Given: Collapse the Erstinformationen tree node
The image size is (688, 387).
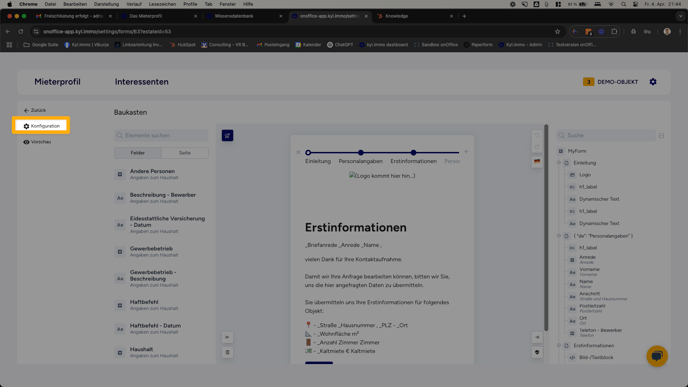Looking at the screenshot, I should pos(559,345).
